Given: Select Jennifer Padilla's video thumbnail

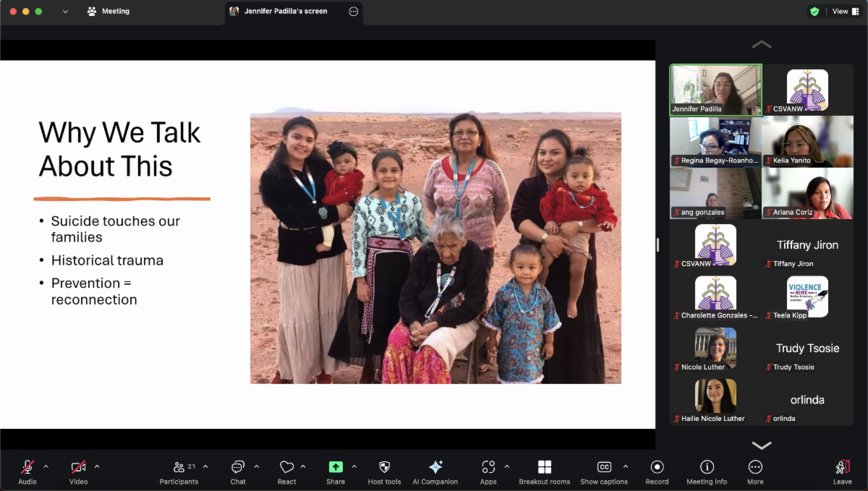Looking at the screenshot, I should pos(715,90).
